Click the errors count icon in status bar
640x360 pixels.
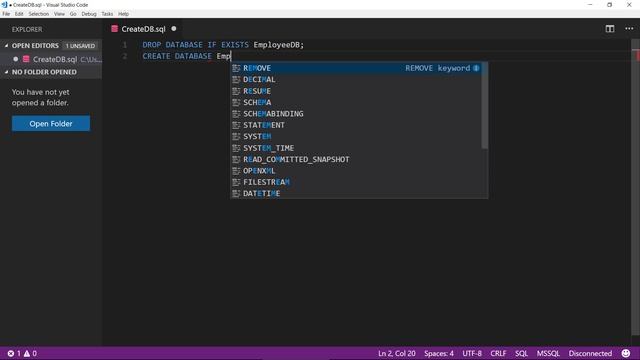[11, 353]
